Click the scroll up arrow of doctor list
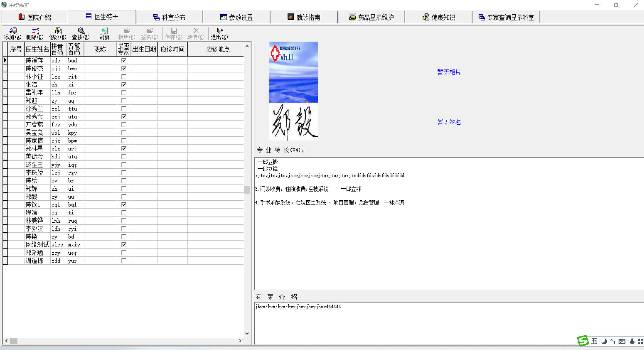 (x=247, y=46)
